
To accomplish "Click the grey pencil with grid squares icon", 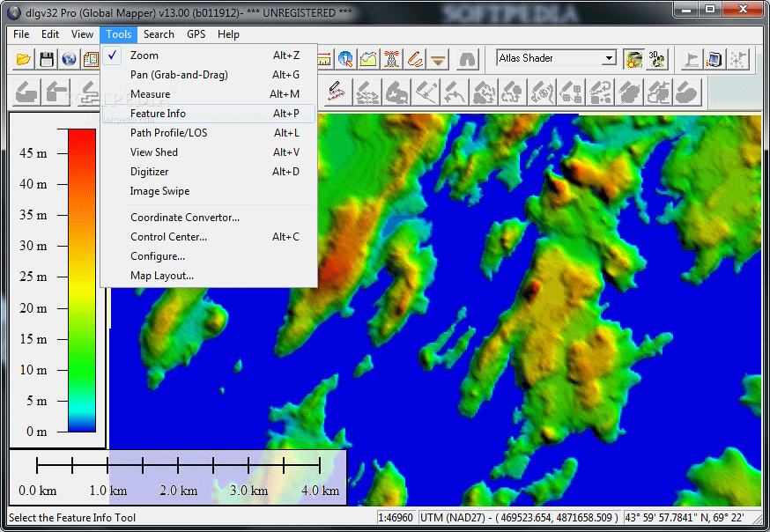I will [570, 92].
